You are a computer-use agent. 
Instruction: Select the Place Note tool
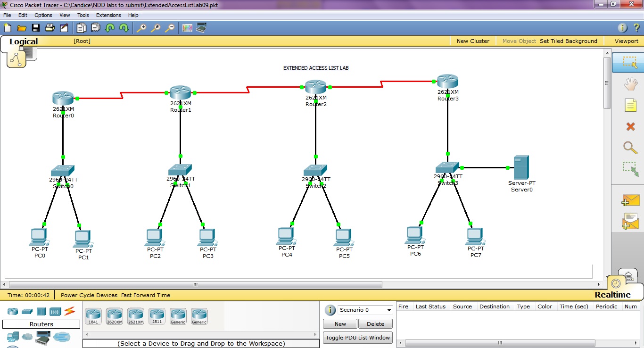tap(630, 105)
